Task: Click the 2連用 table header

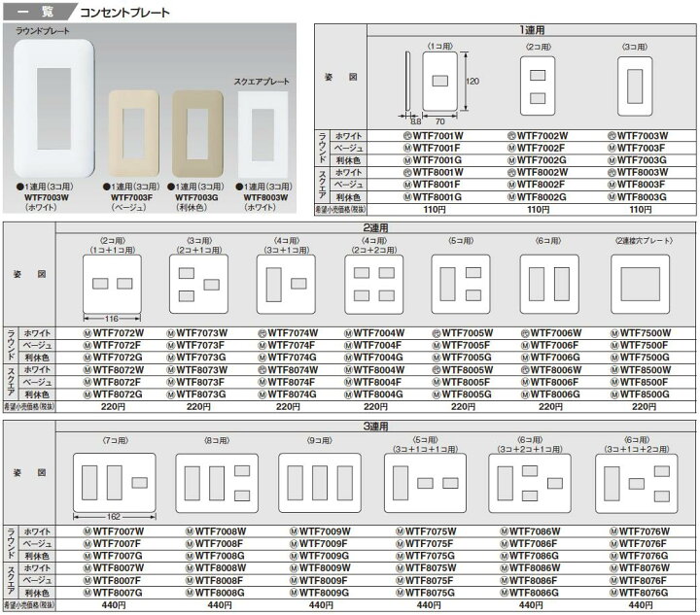Action: (375, 228)
